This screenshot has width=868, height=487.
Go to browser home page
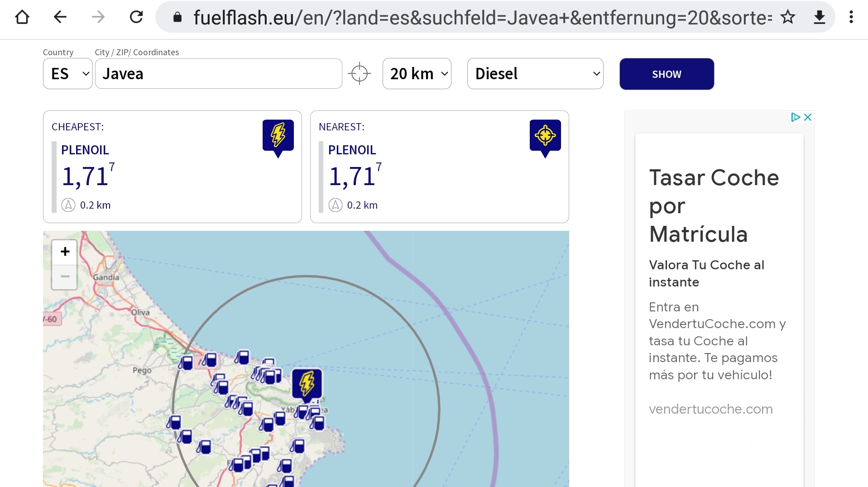click(22, 17)
